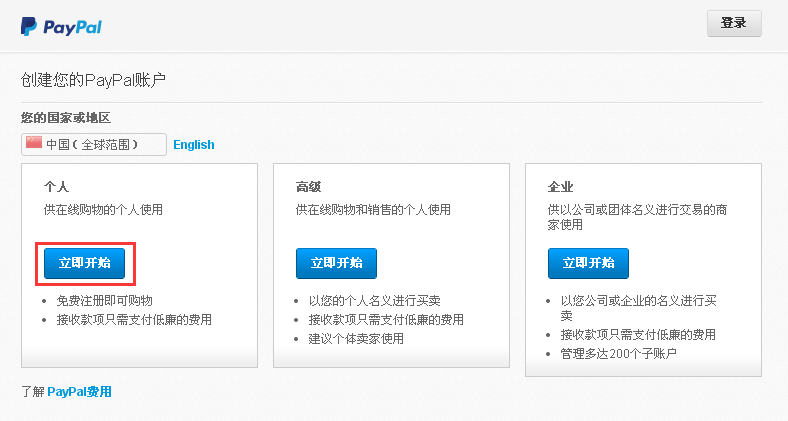Click the bullet 管理多达200个子账户
The height and width of the screenshot is (421, 788).
(619, 354)
